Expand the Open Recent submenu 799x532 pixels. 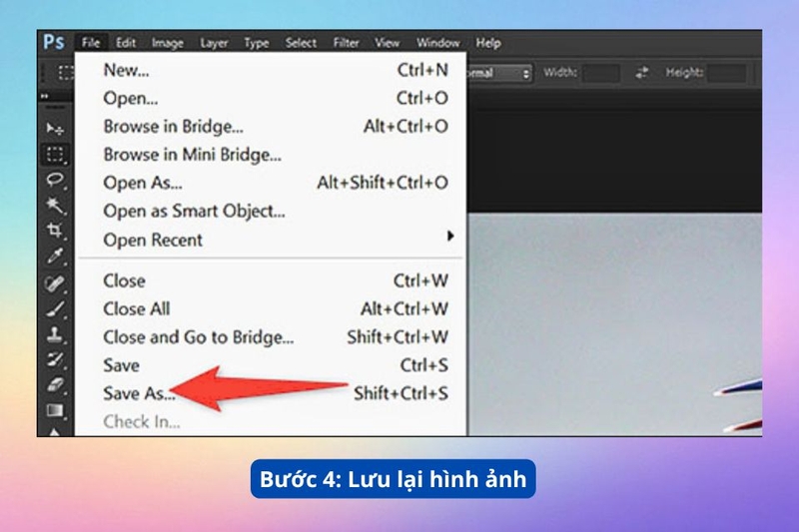click(450, 236)
